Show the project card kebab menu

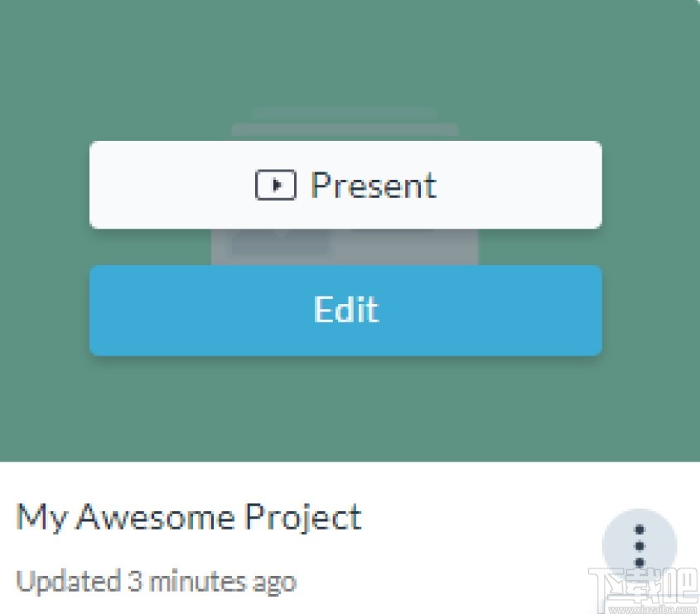coord(639,546)
